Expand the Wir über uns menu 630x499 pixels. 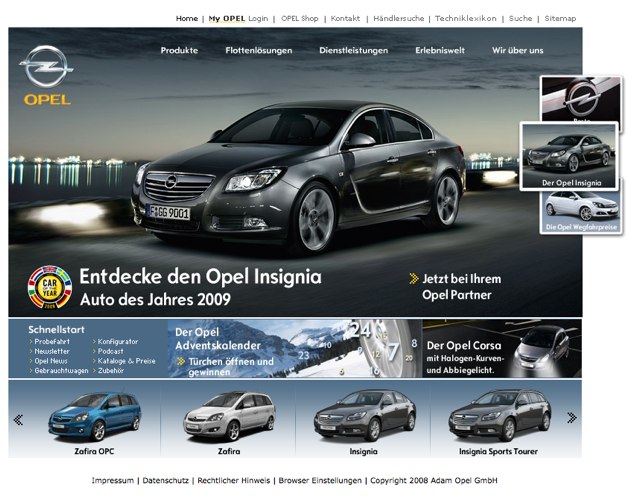(517, 50)
